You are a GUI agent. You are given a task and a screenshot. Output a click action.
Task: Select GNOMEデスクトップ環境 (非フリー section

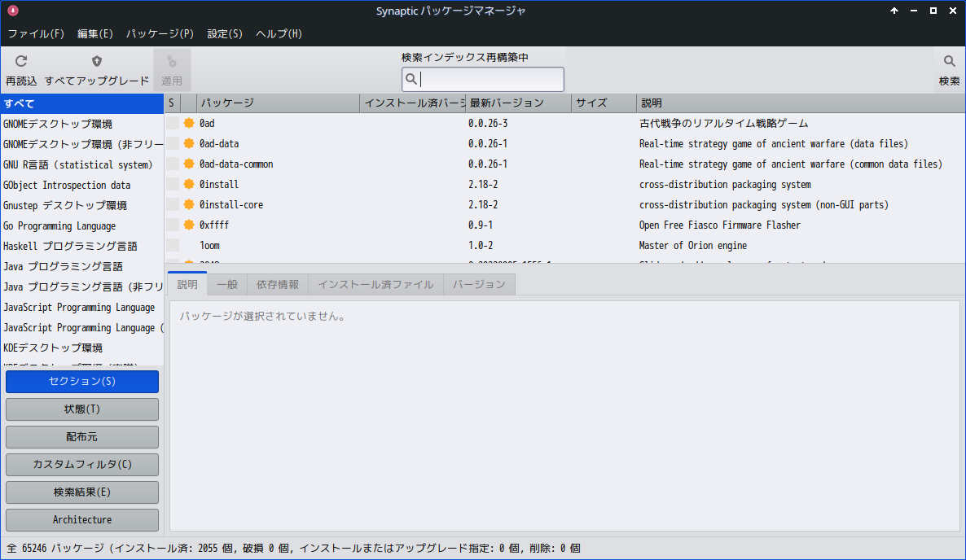[x=82, y=144]
